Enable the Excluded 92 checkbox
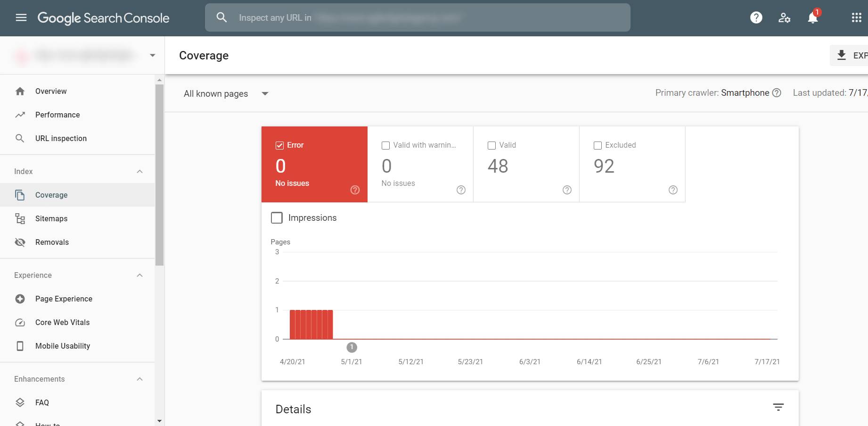This screenshot has width=868, height=426. tap(598, 145)
